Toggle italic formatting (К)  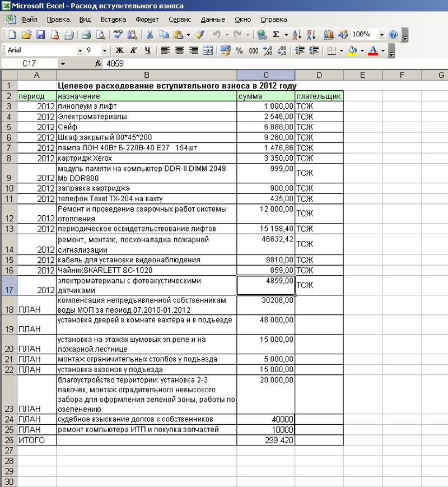click(x=133, y=50)
